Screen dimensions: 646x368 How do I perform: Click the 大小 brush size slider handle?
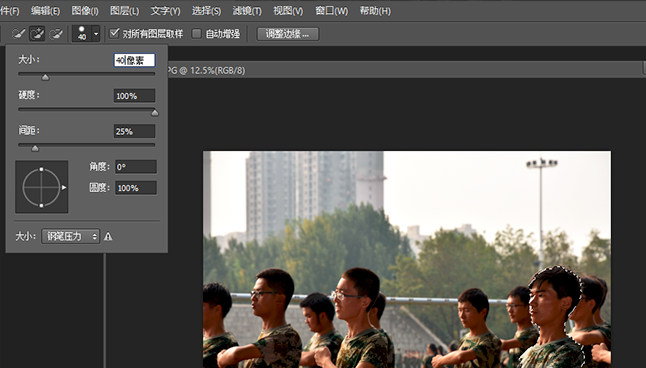point(45,77)
